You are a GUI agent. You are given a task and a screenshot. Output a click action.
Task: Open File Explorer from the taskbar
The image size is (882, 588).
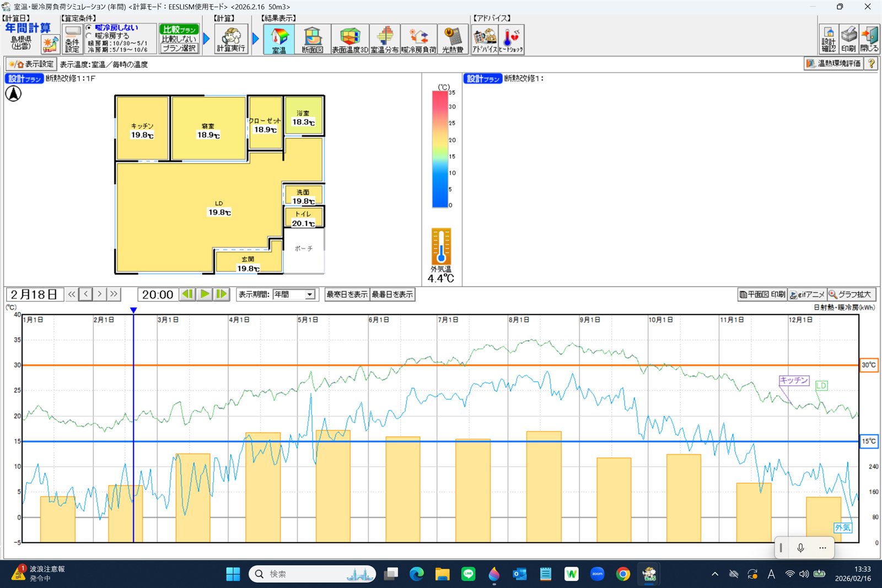point(442,574)
